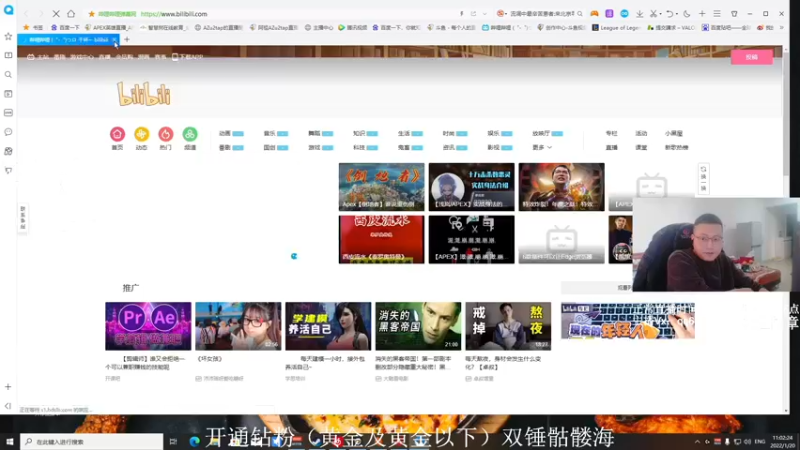Open the 消失的黑客帝国 video thumbnail

[x=418, y=326]
